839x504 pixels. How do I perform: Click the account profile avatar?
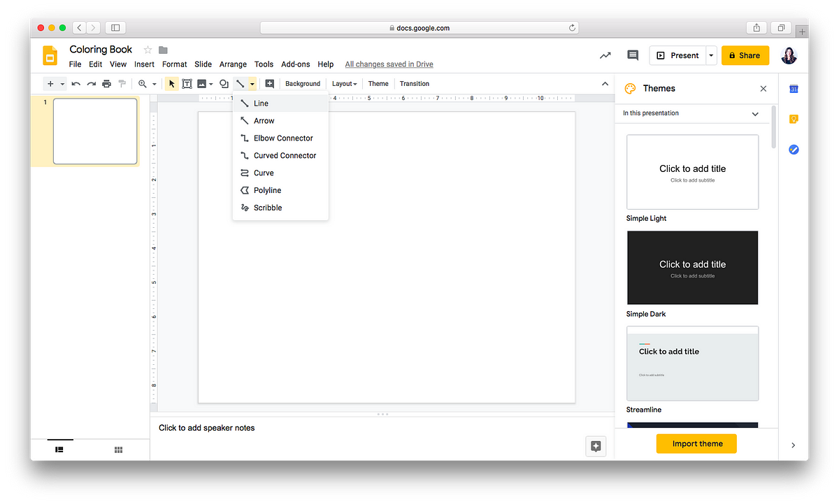(789, 55)
